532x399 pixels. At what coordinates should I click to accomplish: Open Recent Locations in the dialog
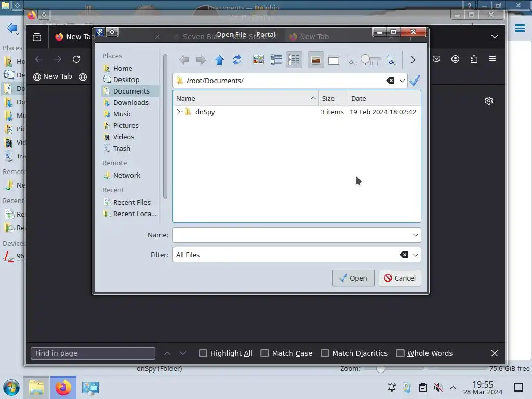[130, 214]
